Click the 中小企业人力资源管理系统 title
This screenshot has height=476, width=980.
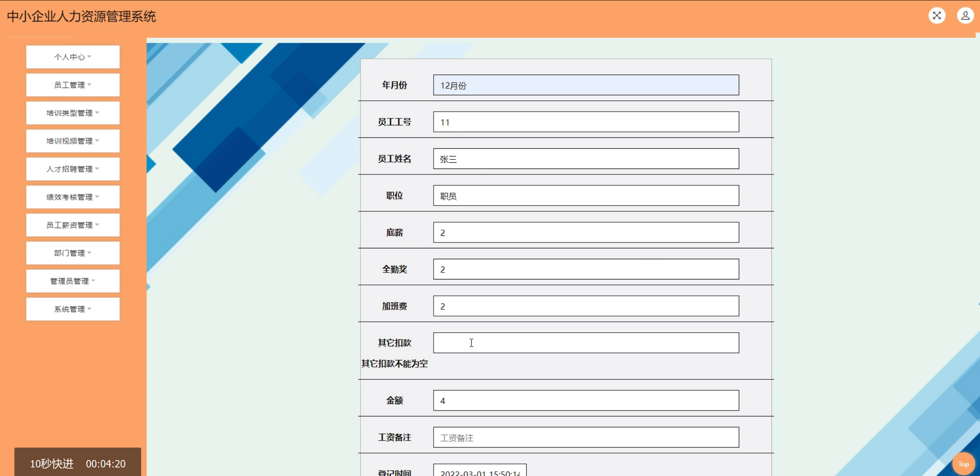pyautogui.click(x=81, y=16)
